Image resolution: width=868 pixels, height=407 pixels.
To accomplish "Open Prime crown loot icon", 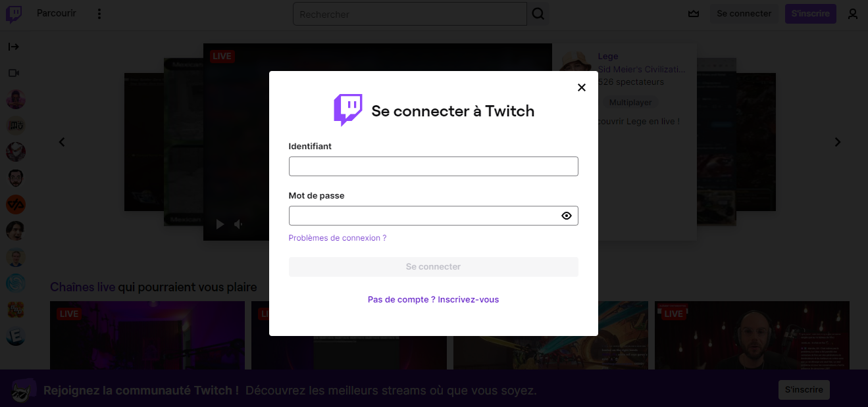I will [693, 14].
